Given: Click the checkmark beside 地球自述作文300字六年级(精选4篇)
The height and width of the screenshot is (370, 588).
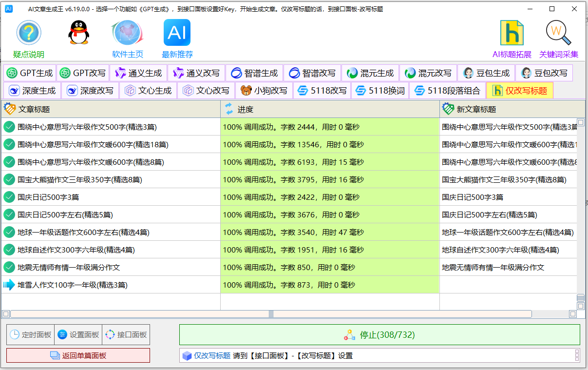Looking at the screenshot, I should click(9, 250).
